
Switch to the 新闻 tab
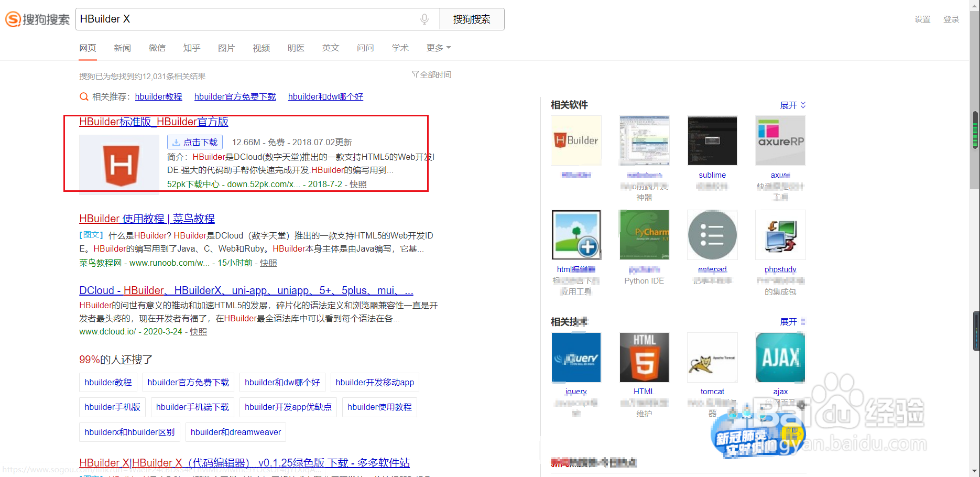(122, 48)
